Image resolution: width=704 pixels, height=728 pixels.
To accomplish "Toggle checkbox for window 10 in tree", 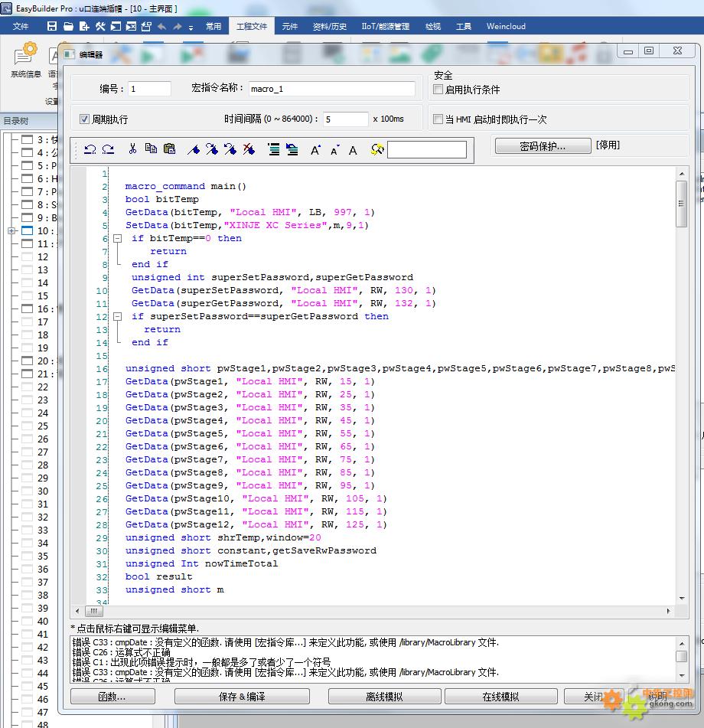I will click(x=28, y=230).
